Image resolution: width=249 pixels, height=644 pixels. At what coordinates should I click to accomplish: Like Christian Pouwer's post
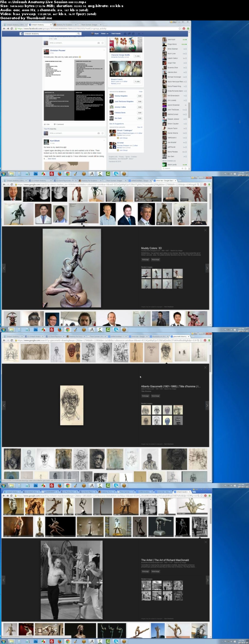47,124
